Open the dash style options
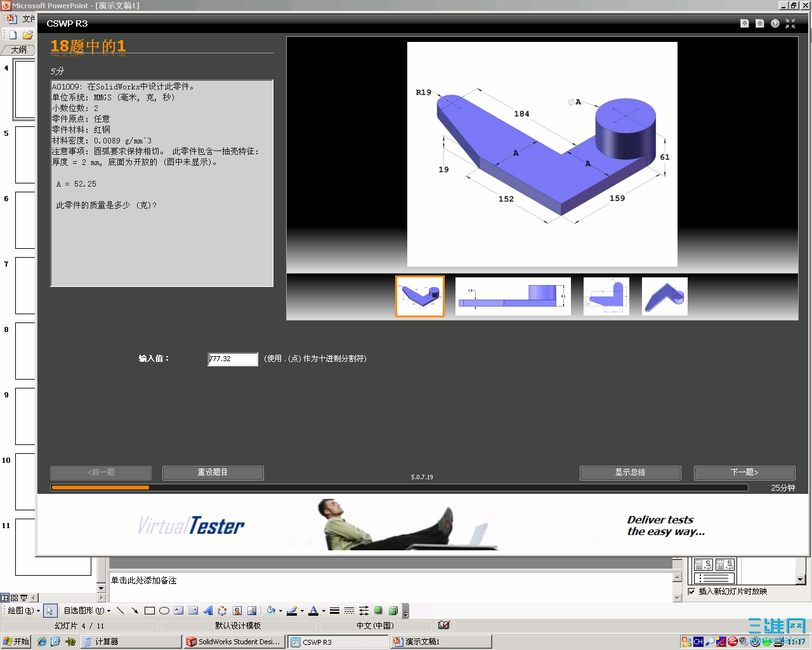812x650 pixels. (349, 611)
